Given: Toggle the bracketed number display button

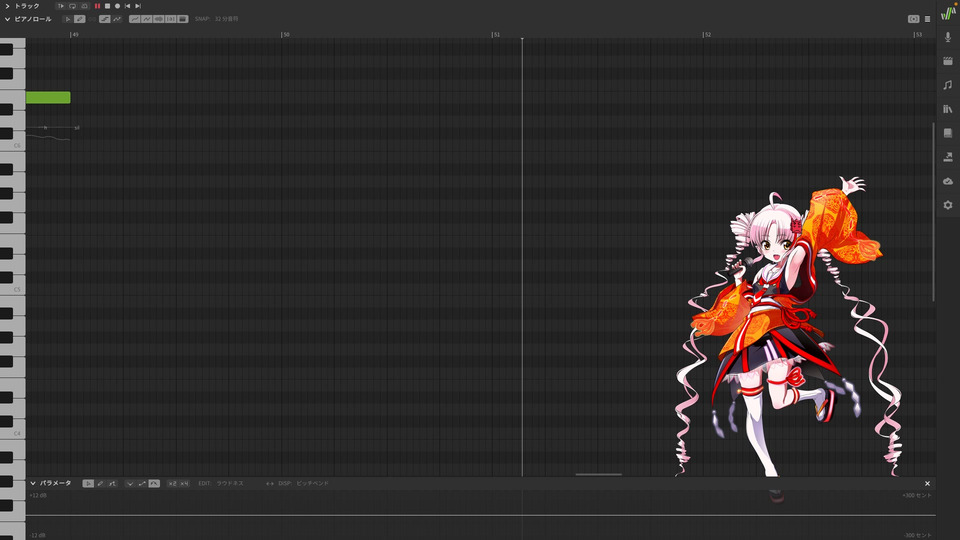Looking at the screenshot, I should click(x=171, y=19).
